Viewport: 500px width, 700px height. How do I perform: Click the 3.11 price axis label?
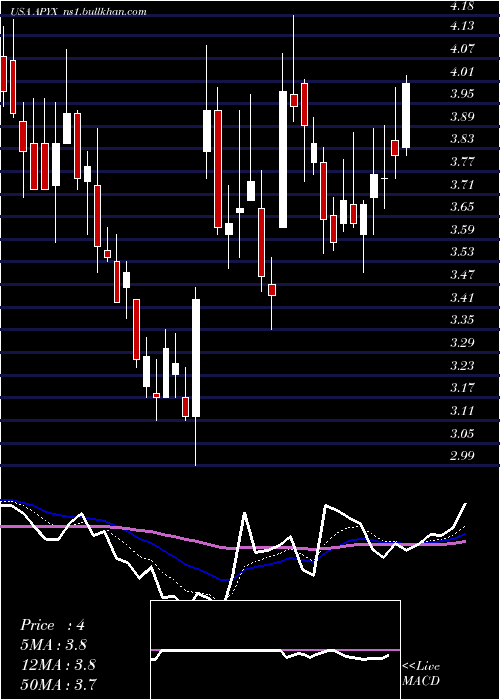tap(462, 410)
